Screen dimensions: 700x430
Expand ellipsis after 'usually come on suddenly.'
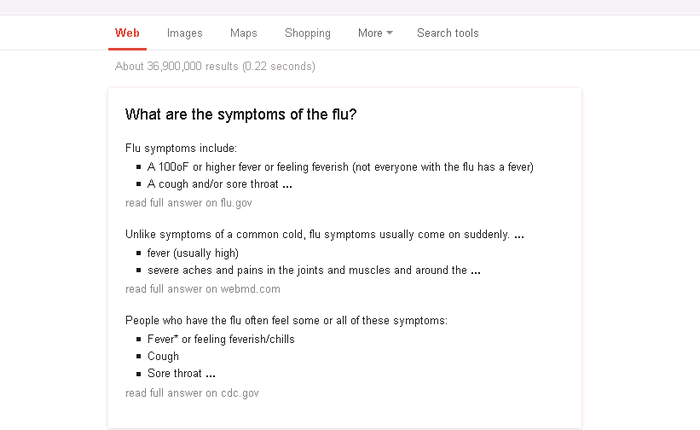click(x=519, y=235)
